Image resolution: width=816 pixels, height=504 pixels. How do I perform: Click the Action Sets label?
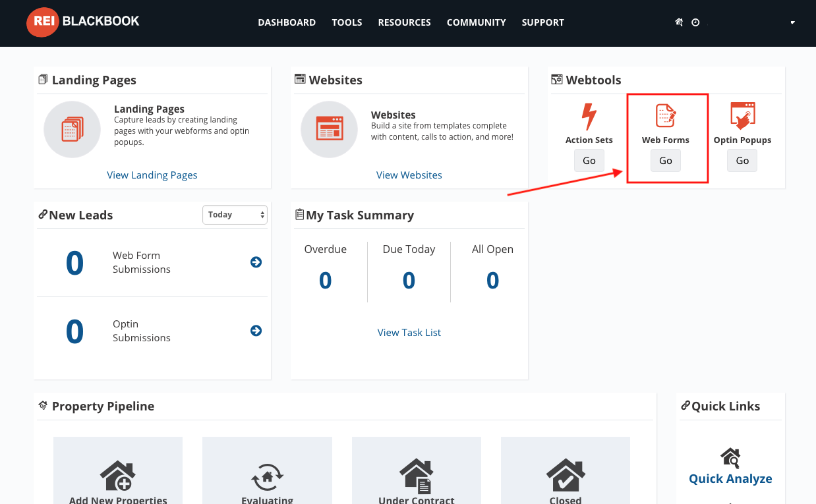(589, 140)
